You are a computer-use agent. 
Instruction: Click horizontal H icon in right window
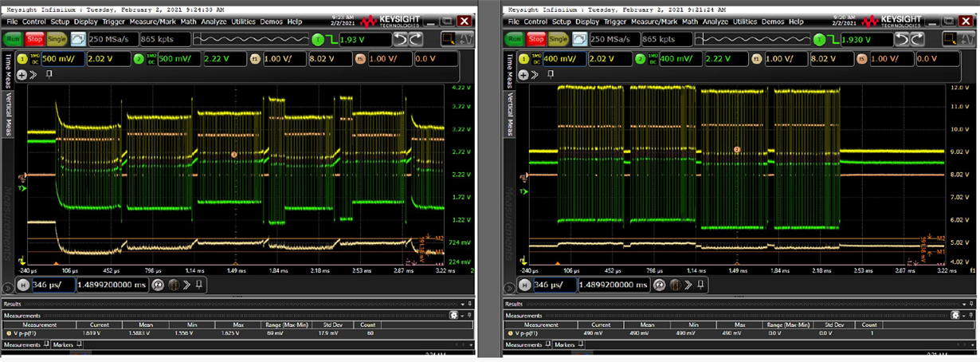(x=524, y=285)
